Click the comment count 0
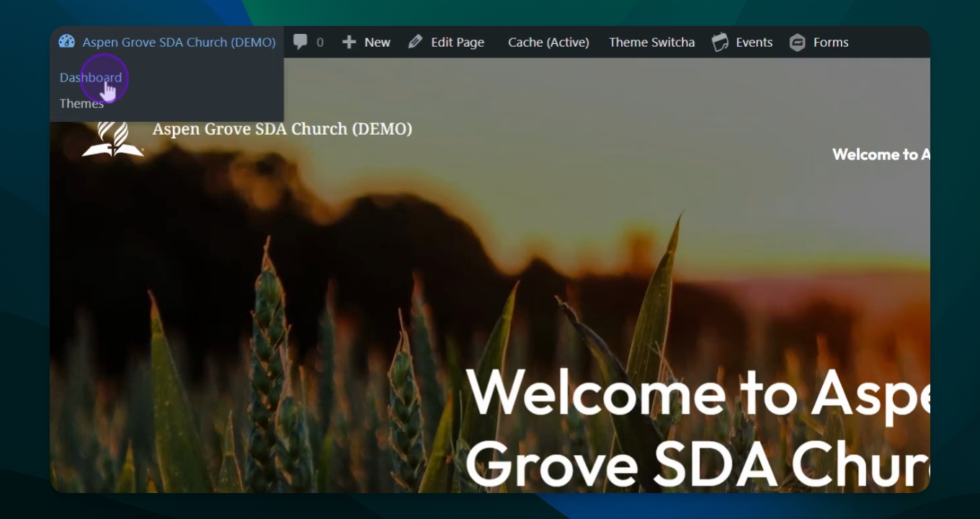The width and height of the screenshot is (980, 519). (320, 43)
